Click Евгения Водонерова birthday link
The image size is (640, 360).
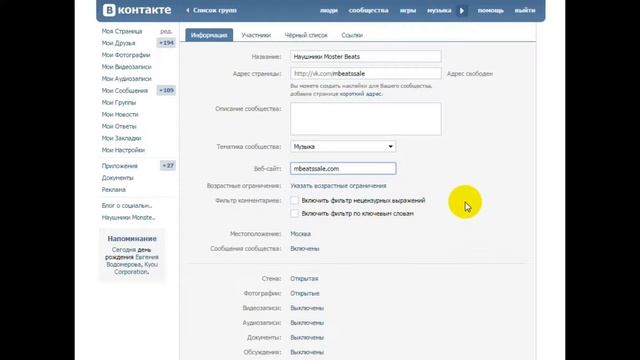coord(133,261)
